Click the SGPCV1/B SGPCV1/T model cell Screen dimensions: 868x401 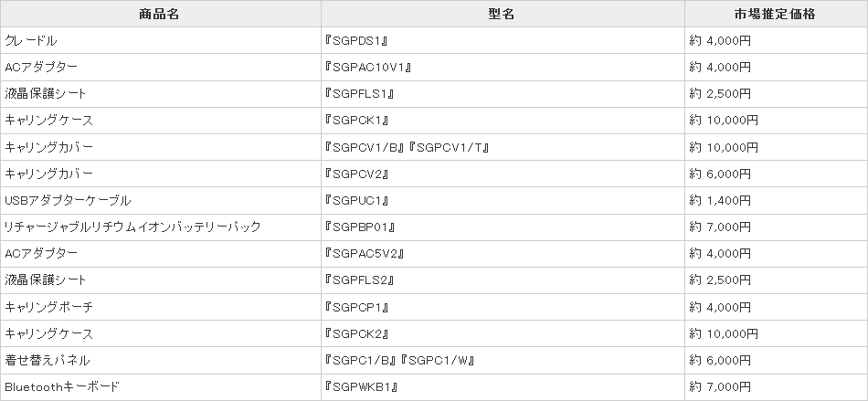408,147
